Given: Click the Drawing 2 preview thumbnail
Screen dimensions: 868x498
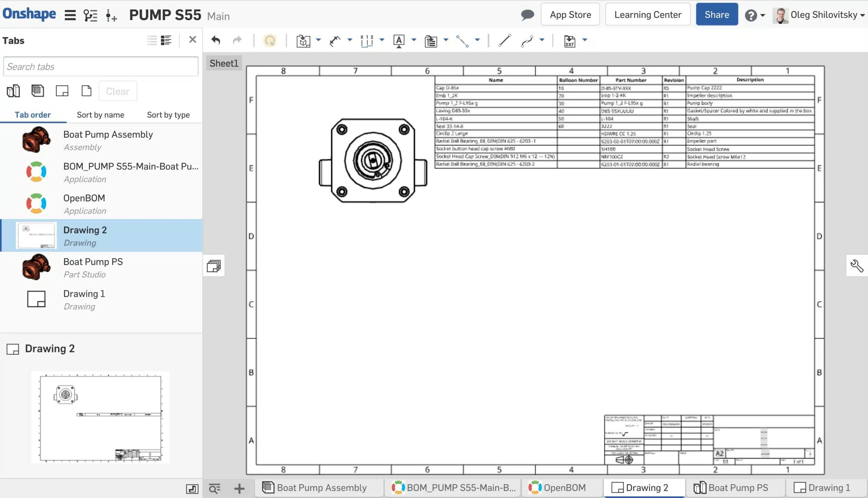Looking at the screenshot, I should [100, 417].
